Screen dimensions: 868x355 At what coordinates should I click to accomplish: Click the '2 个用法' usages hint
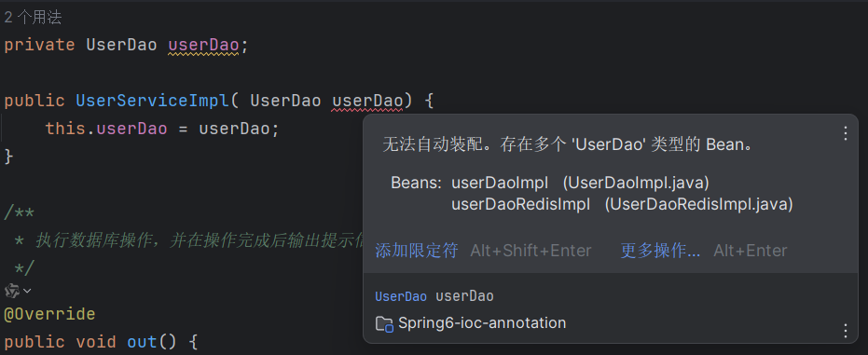tap(33, 18)
